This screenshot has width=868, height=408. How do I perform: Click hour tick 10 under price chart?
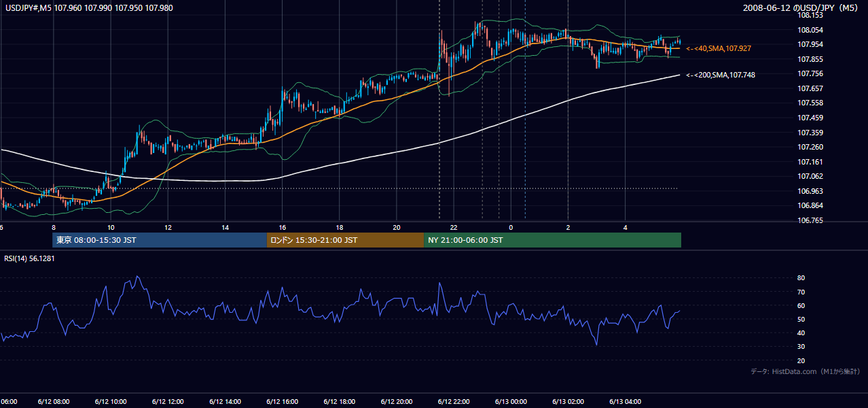click(110, 228)
